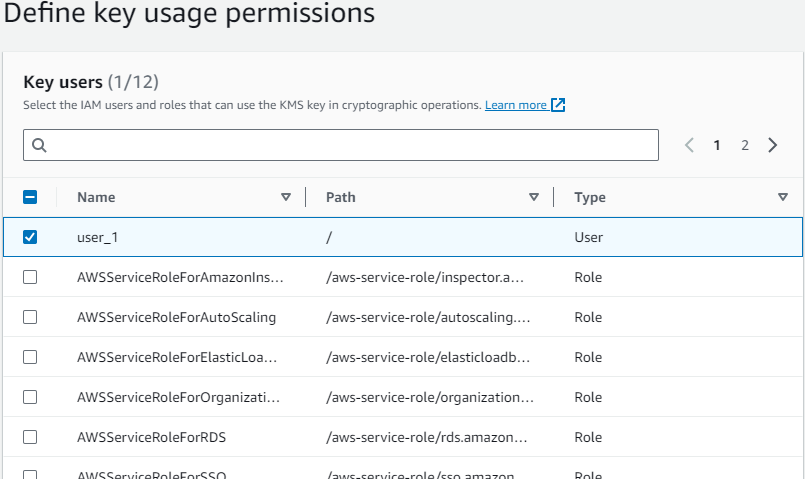Select page 1 in pagination
805x479 pixels.
pyautogui.click(x=717, y=145)
